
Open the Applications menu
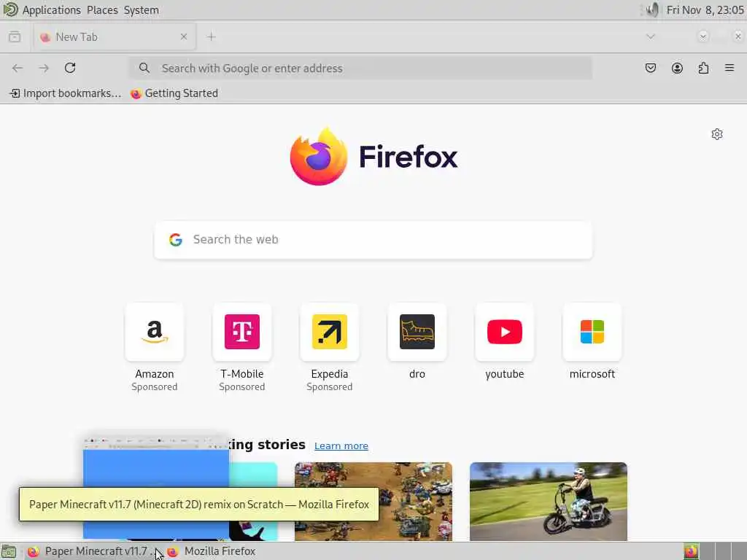pyautogui.click(x=52, y=10)
